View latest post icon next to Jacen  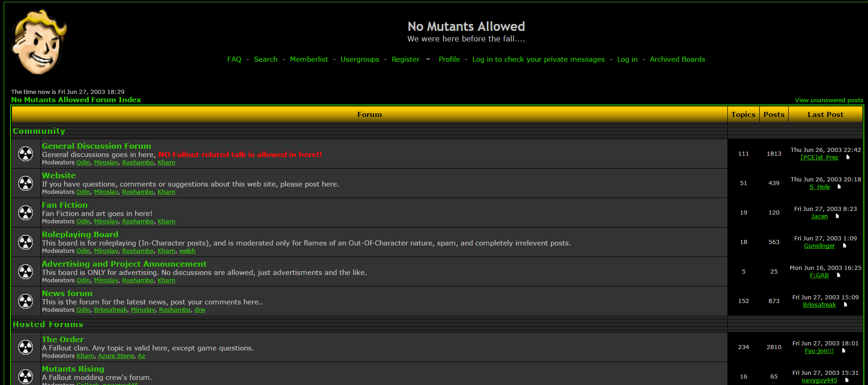click(837, 216)
